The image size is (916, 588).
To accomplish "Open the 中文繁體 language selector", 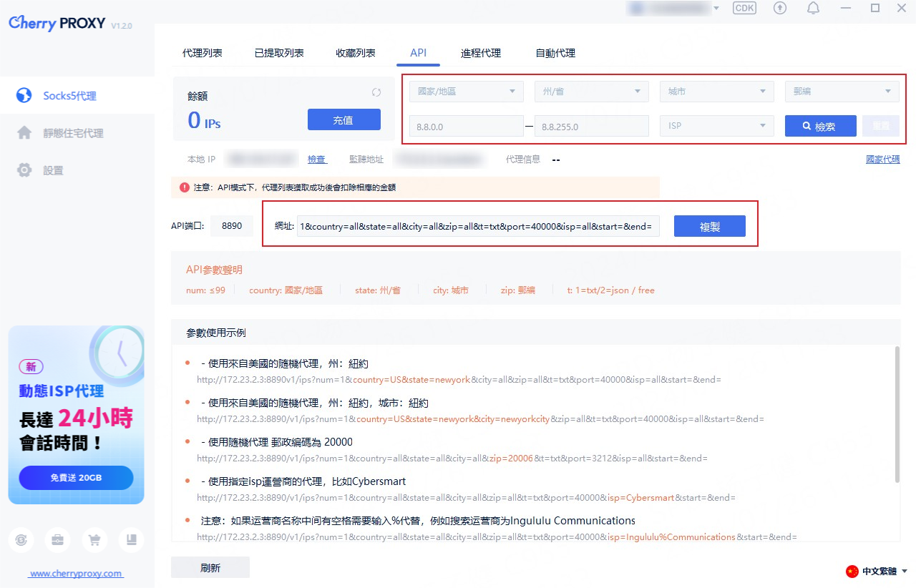I will point(877,572).
